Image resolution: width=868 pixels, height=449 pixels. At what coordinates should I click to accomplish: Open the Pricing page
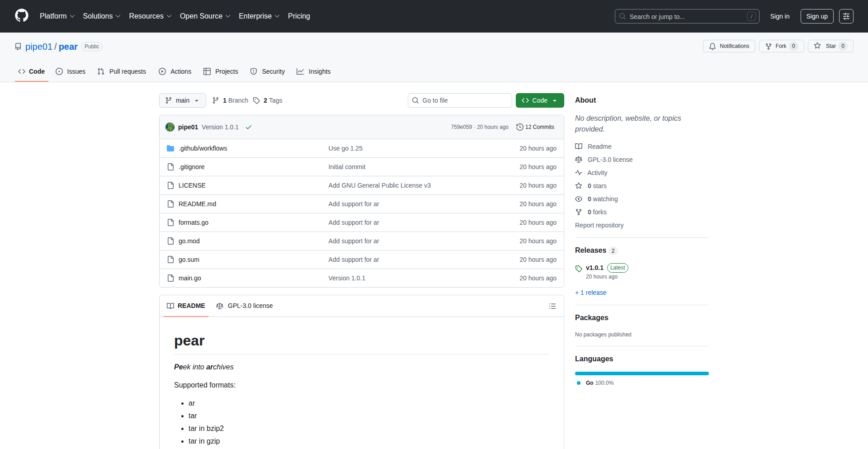coord(299,16)
